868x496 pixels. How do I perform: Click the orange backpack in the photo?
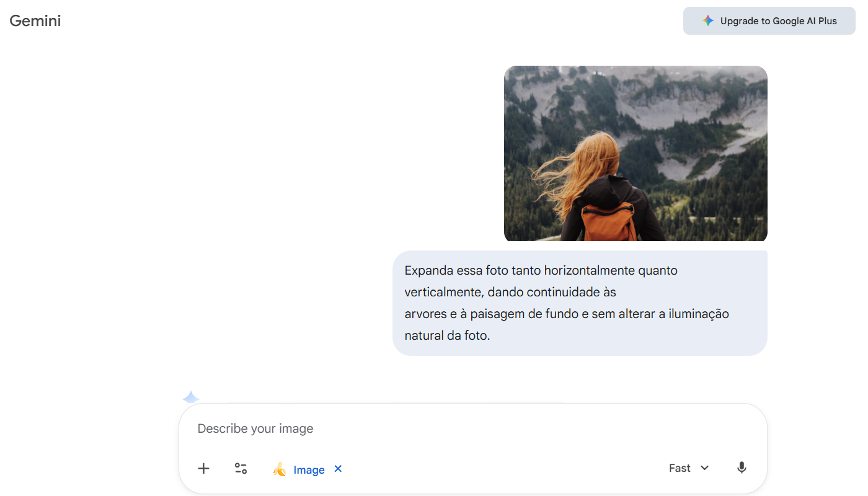(608, 222)
